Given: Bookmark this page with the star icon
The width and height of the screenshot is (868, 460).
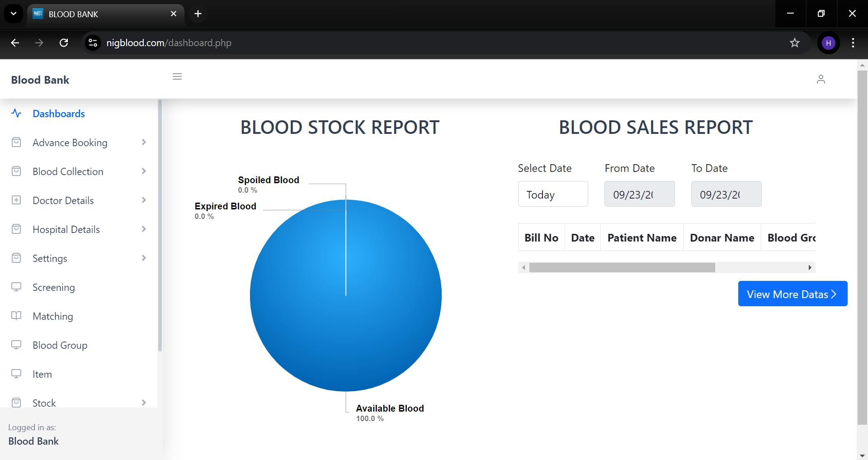Looking at the screenshot, I should [x=795, y=43].
